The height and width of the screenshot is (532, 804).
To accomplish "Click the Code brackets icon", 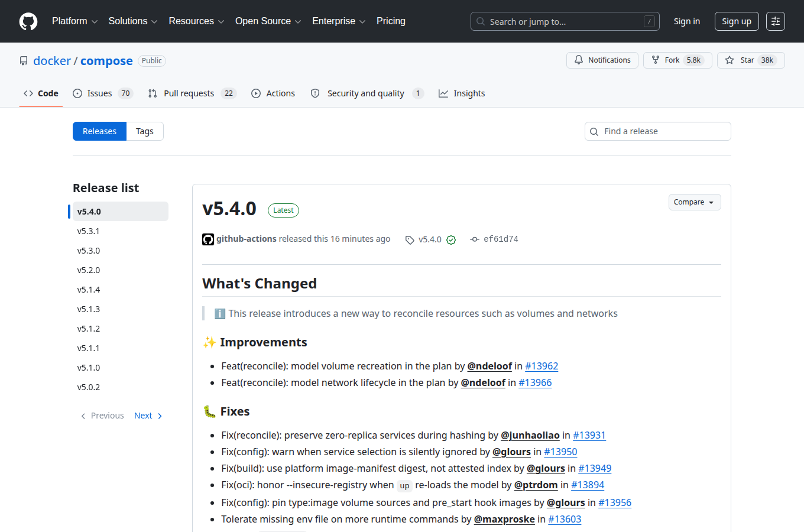I will 28,93.
